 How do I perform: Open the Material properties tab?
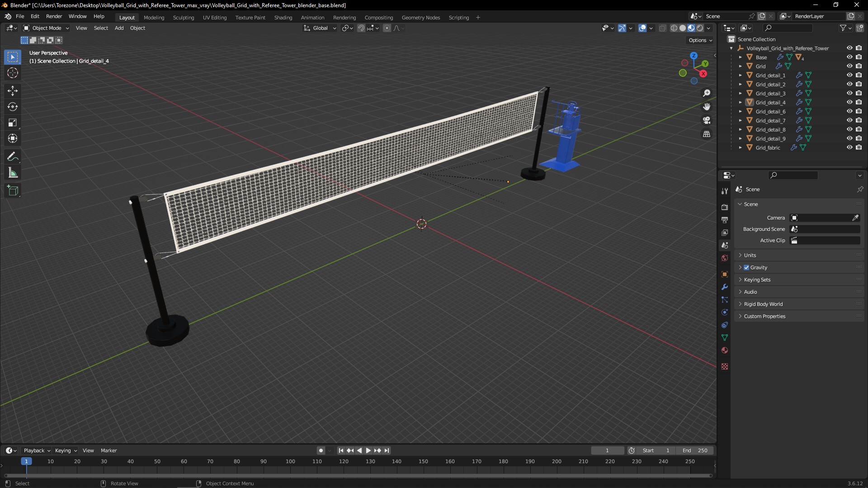coord(725,350)
